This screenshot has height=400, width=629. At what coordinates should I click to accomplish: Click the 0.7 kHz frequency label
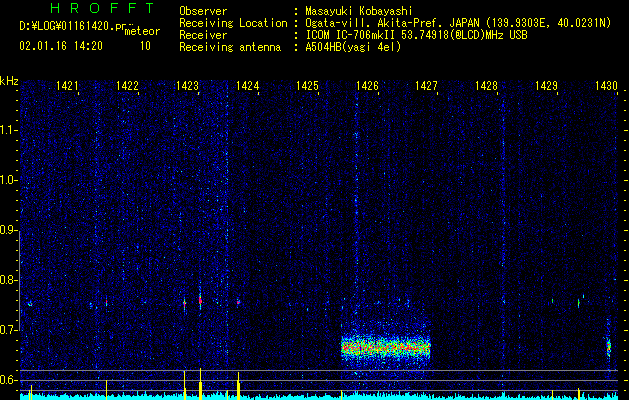pos(9,330)
